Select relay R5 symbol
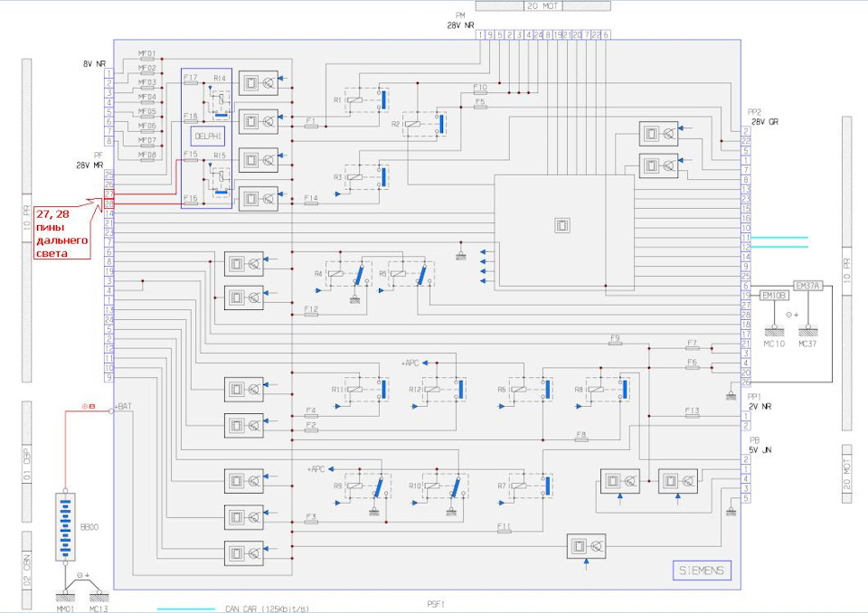Screen dimensions: 868x613 point(412,274)
